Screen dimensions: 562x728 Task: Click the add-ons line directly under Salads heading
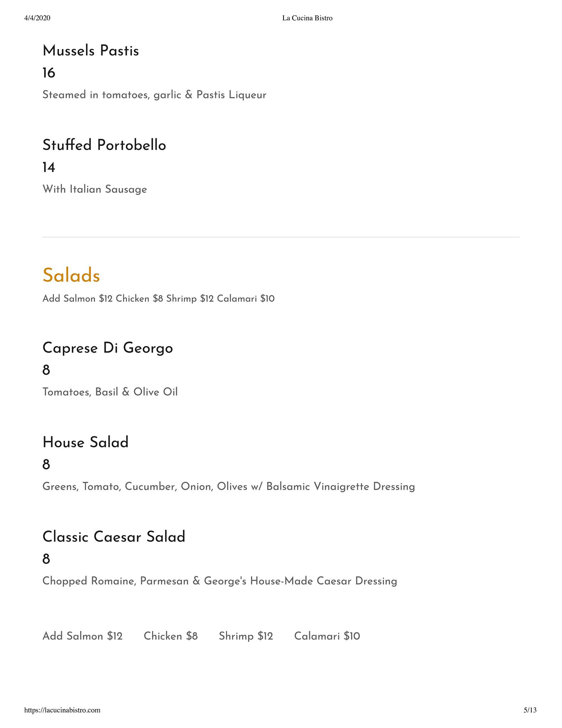click(158, 299)
